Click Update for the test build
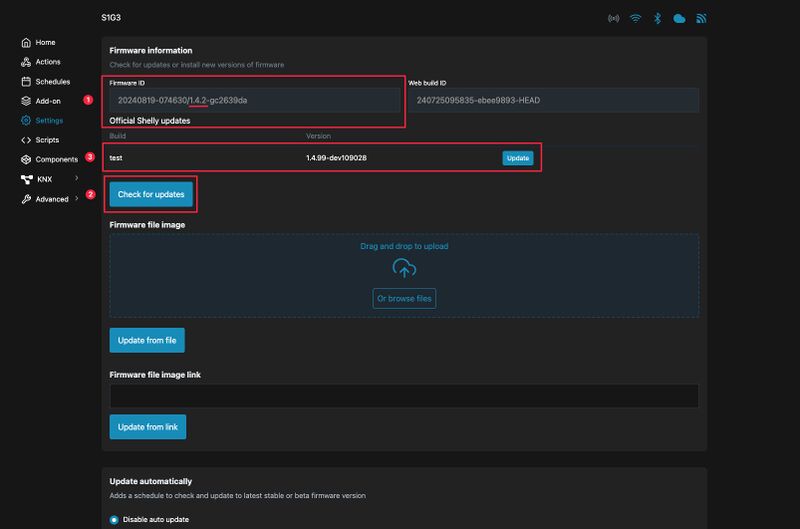 click(x=517, y=158)
